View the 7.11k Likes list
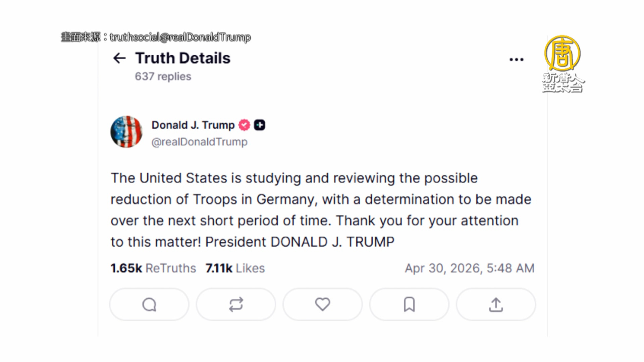The image size is (644, 362). [x=235, y=268]
